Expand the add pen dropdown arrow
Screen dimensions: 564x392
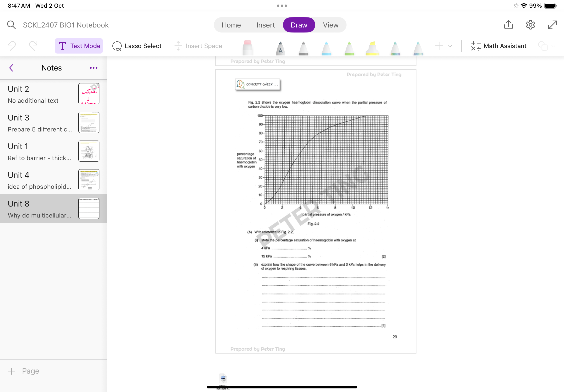[450, 46]
